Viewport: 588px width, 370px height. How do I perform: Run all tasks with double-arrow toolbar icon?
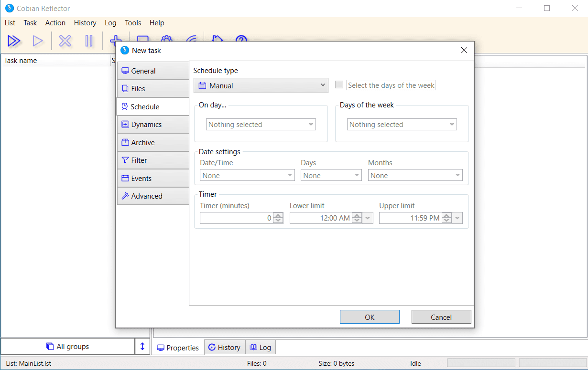point(14,41)
